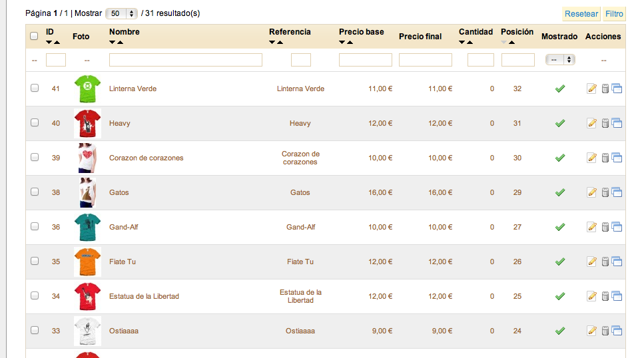
Task: Open the Mostrado filter dropdown
Action: (x=560, y=59)
